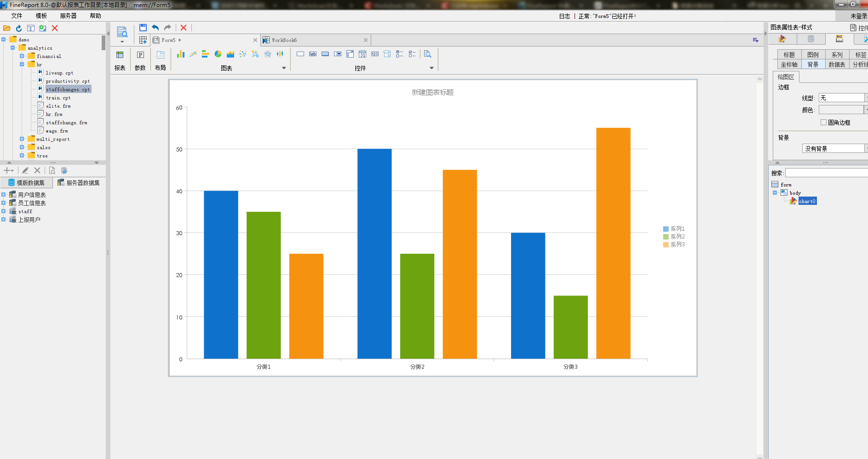Click the red X delete toolbar icon
The height and width of the screenshot is (459, 868).
tap(184, 28)
